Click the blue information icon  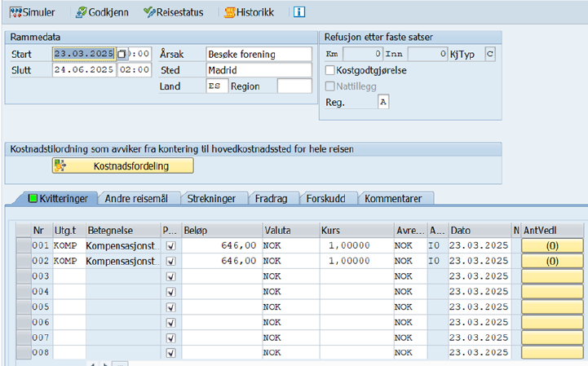point(299,12)
